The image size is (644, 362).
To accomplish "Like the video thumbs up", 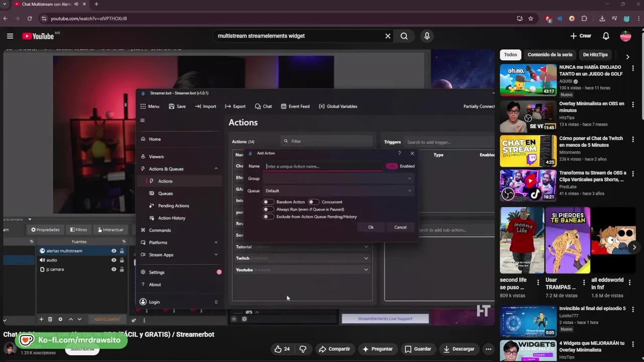I will point(282,349).
